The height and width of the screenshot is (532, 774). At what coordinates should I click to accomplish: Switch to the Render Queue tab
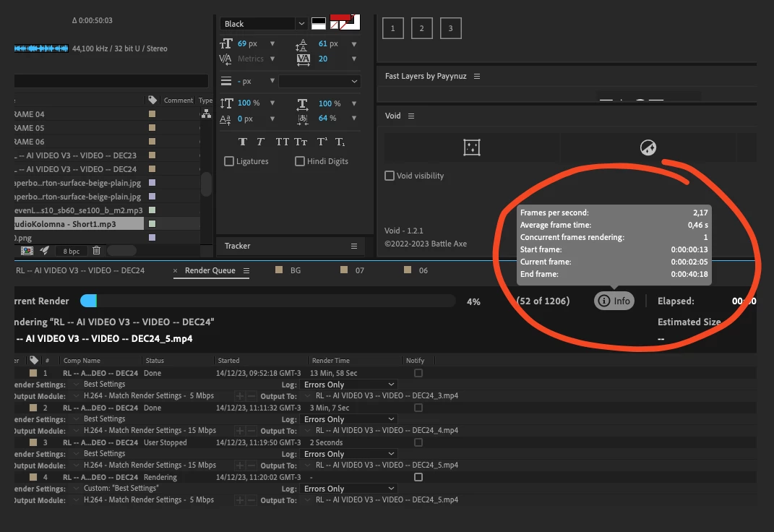tap(210, 270)
